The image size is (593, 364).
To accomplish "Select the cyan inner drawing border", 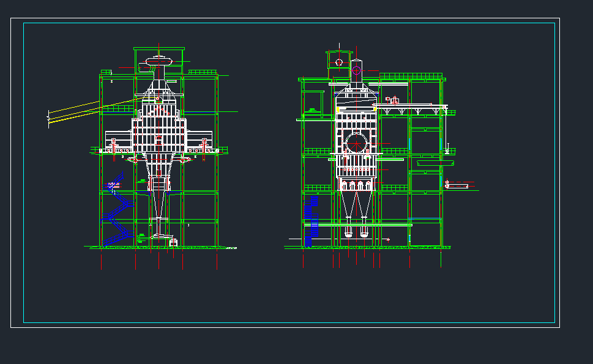I will 24,184.
